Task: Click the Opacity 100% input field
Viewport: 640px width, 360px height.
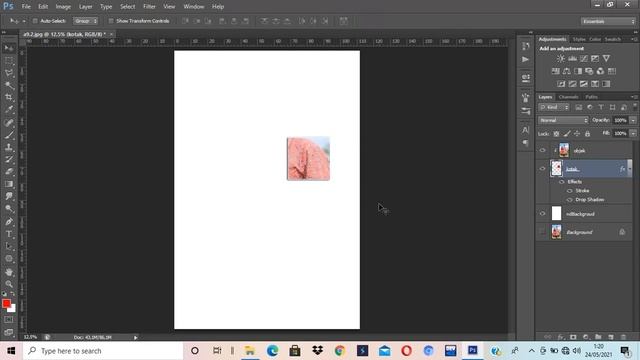Action: [620, 120]
